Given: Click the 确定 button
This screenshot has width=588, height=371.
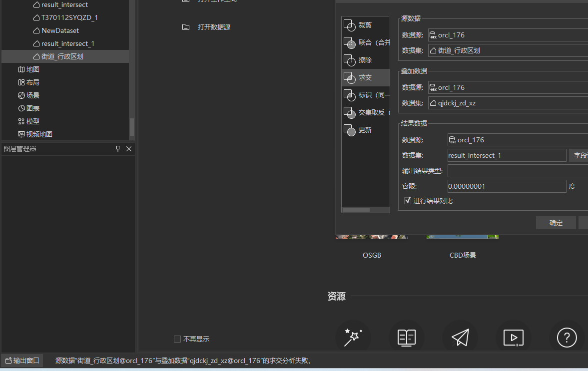Looking at the screenshot, I should 556,223.
